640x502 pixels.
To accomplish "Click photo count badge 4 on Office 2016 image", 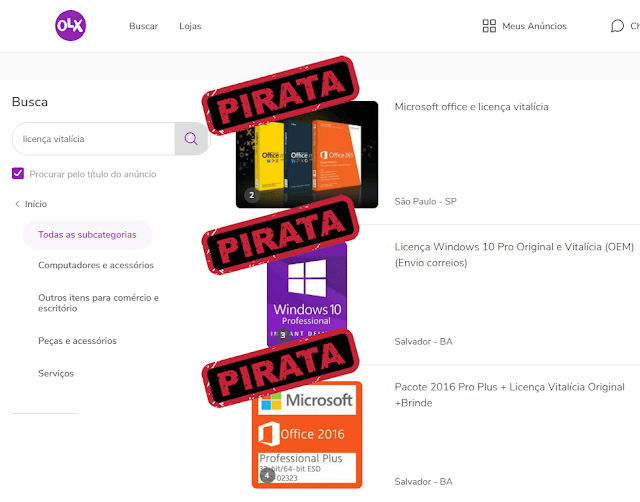I will click(x=267, y=475).
